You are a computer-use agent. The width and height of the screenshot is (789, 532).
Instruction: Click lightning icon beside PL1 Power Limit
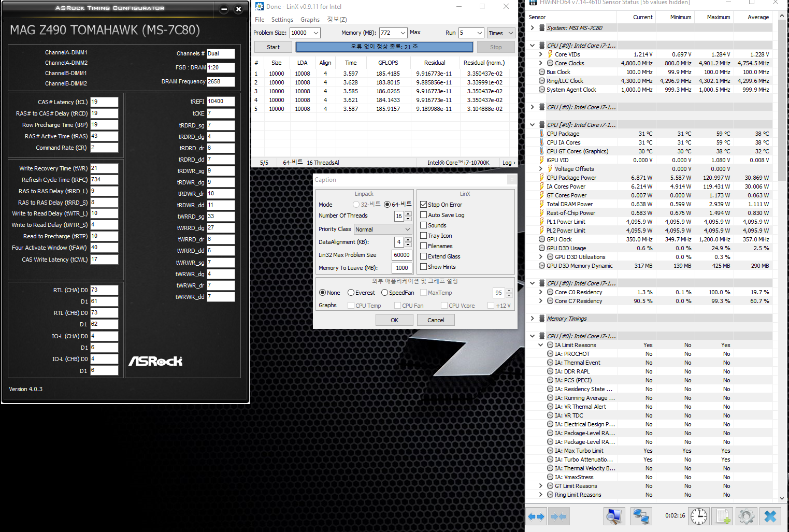[x=542, y=222]
